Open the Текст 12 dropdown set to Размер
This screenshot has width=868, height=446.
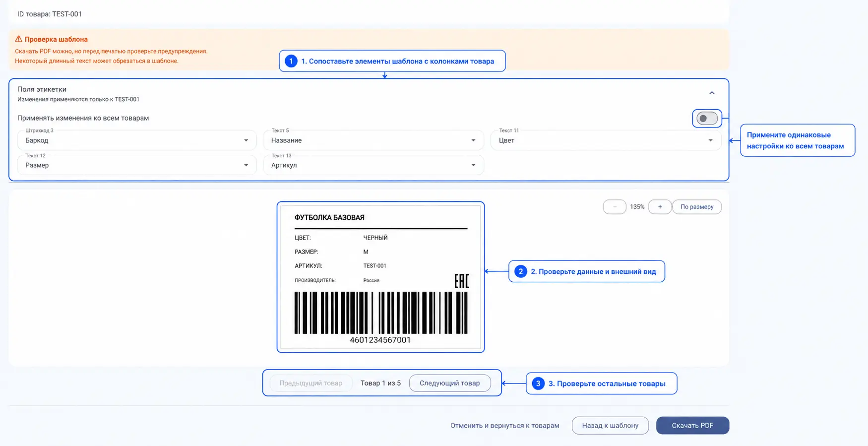137,165
